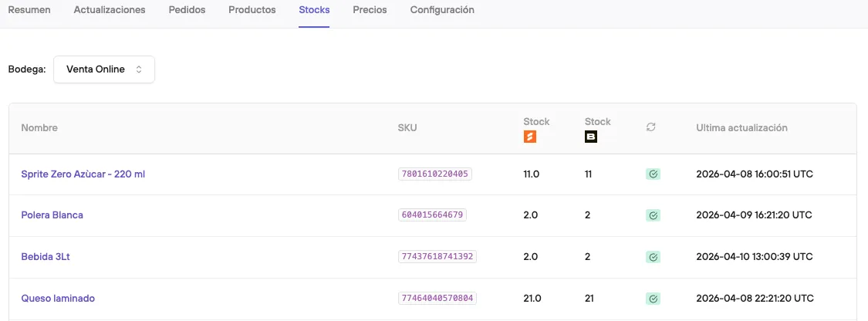Click timestamp 2026-04-09 16:21:20 UTC
The width and height of the screenshot is (868, 321).
[754, 215]
